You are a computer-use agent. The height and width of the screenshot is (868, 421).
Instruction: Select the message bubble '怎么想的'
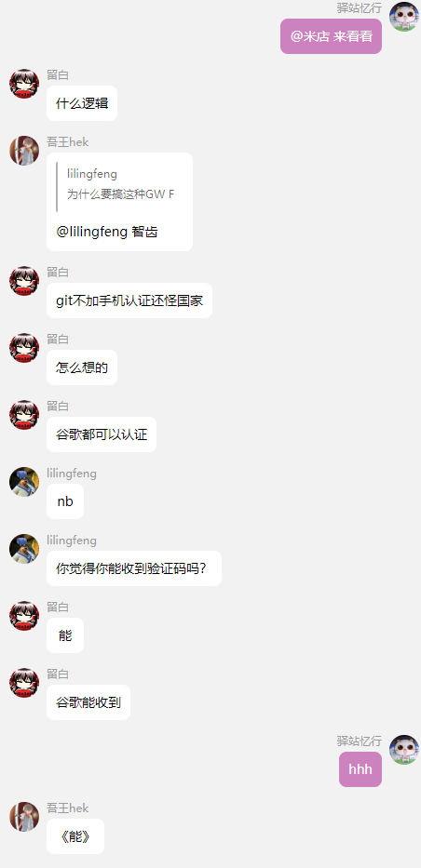(82, 367)
